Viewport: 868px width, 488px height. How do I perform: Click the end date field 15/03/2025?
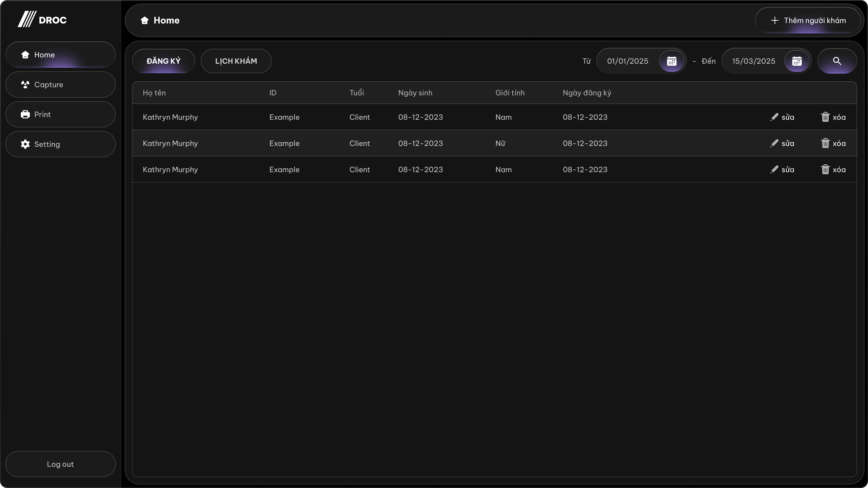pyautogui.click(x=753, y=61)
